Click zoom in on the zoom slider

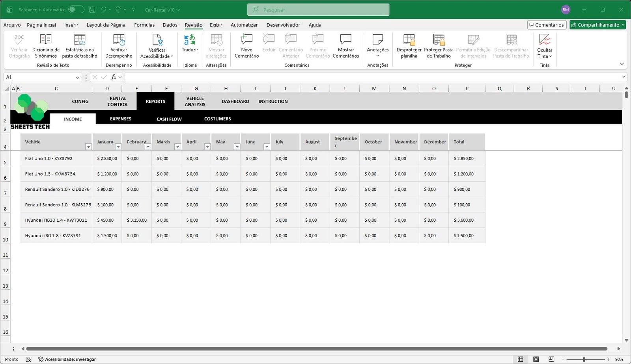[x=608, y=359]
